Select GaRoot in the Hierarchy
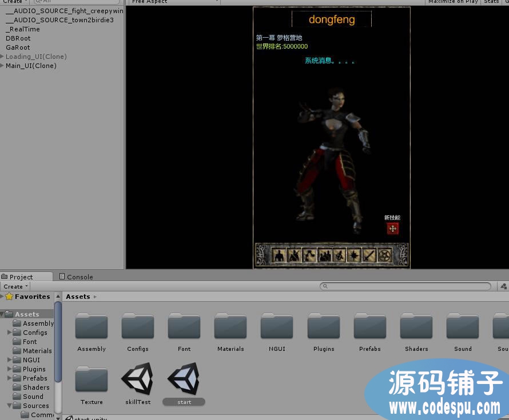This screenshot has height=420, width=509. (x=18, y=47)
